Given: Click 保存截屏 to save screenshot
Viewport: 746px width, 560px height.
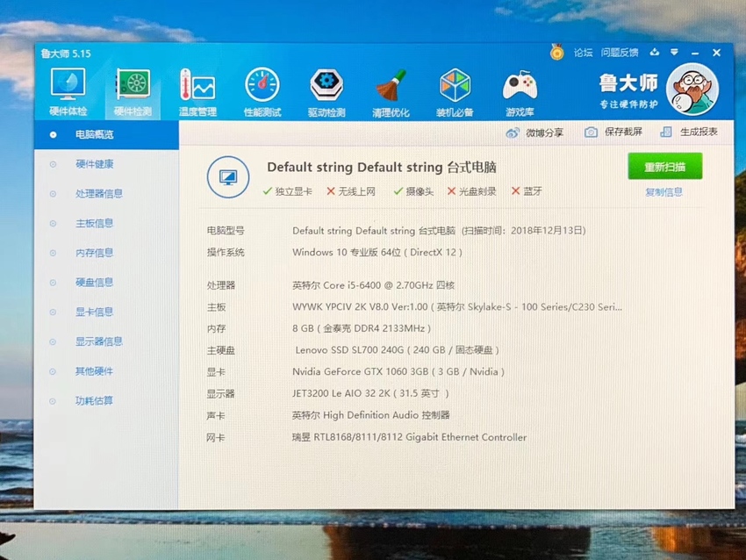Looking at the screenshot, I should [613, 132].
